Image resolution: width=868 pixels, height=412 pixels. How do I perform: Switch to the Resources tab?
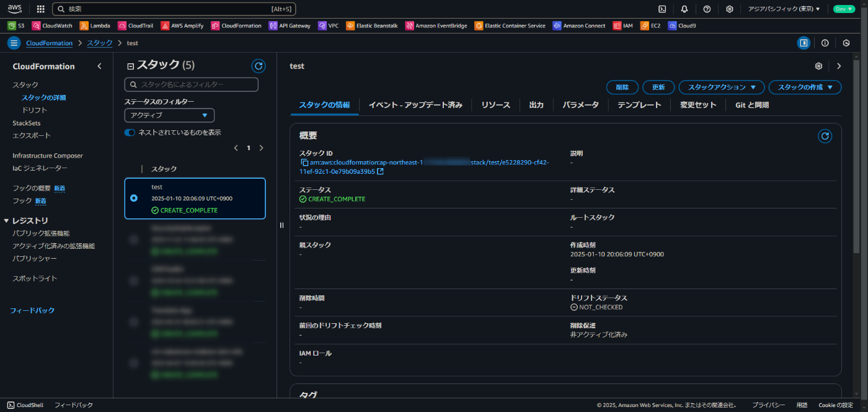(x=495, y=105)
